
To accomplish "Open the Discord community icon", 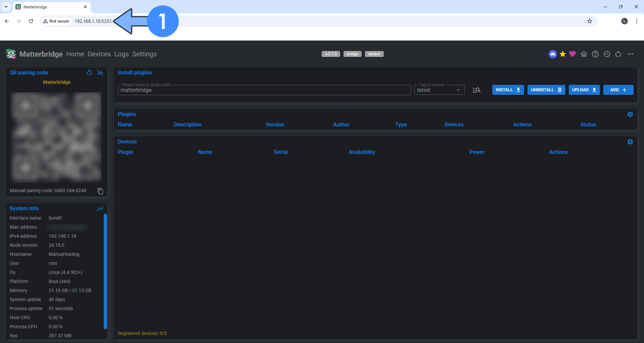I will 552,54.
